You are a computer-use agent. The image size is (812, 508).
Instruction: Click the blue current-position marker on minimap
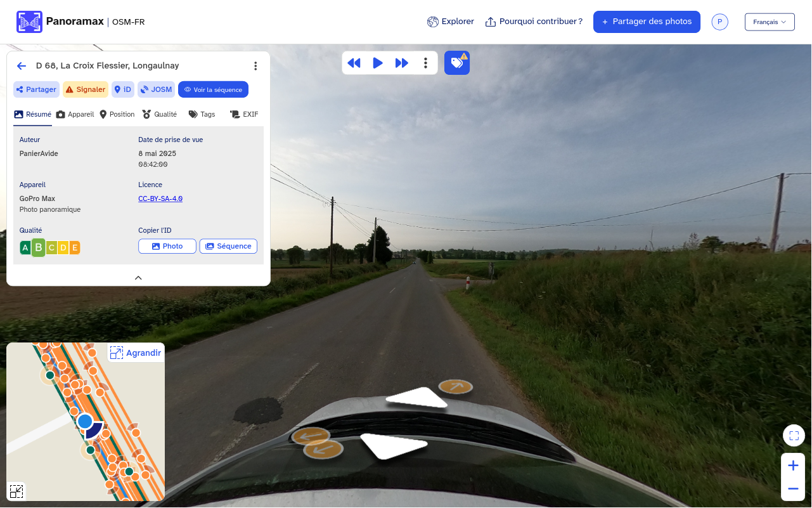pos(85,421)
